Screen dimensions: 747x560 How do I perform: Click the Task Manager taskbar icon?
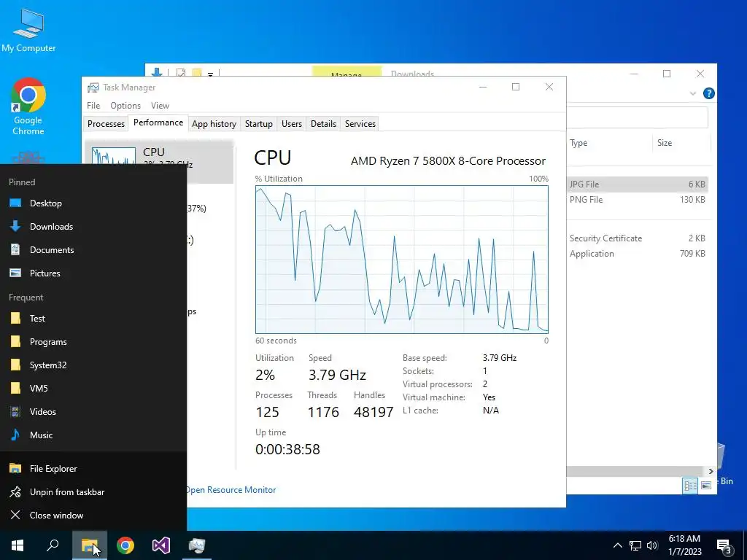tap(197, 545)
